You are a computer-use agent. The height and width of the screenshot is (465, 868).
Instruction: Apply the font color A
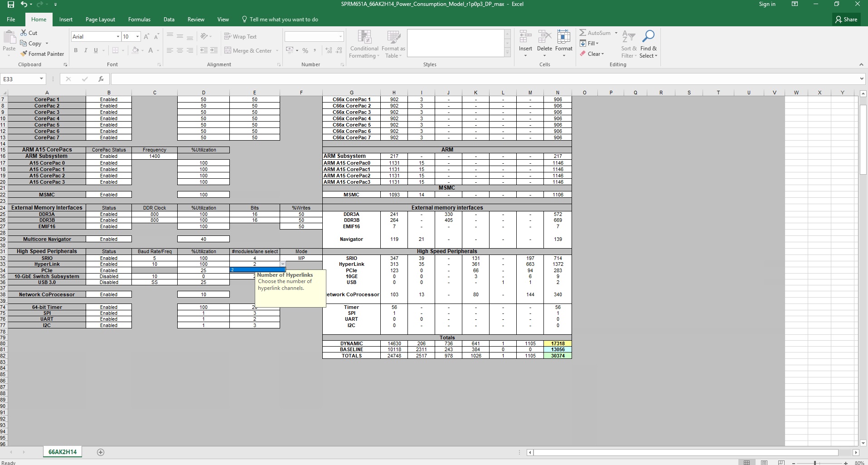tap(151, 50)
